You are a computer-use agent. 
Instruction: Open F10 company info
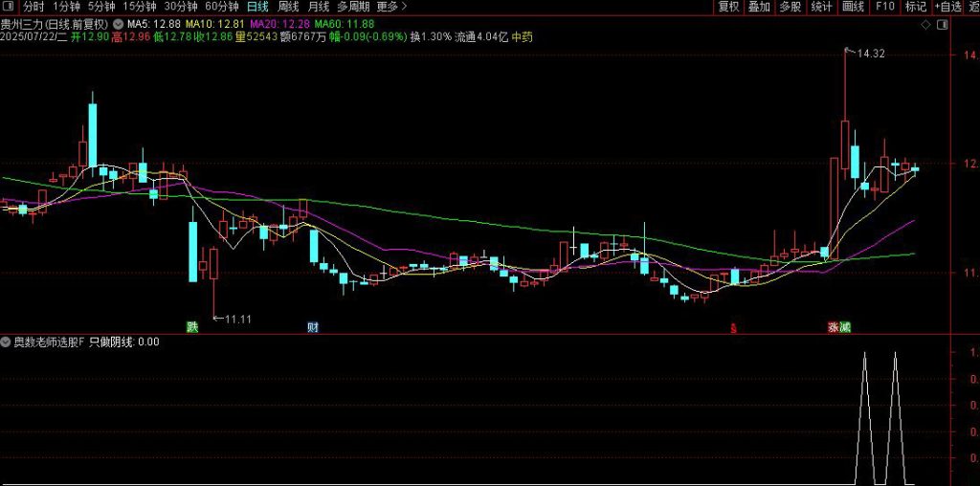pos(884,7)
